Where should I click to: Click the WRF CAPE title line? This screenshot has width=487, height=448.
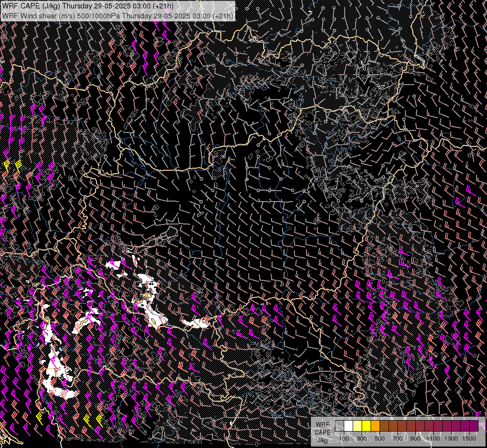point(88,6)
